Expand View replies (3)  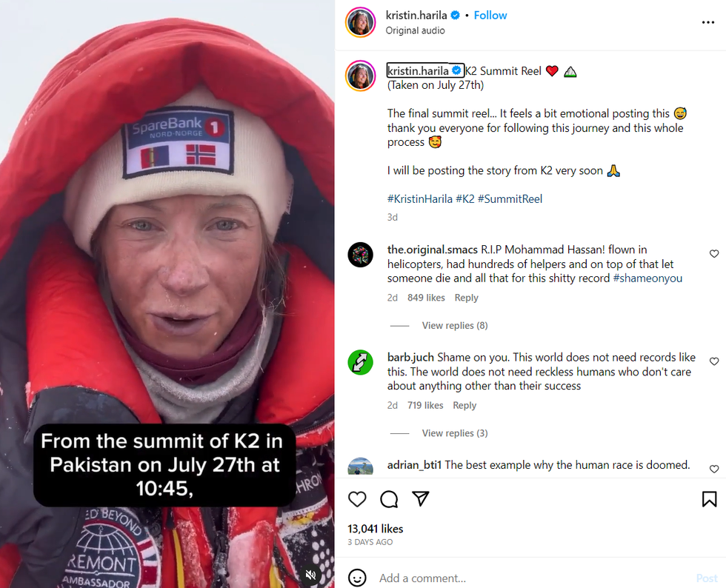tap(455, 433)
